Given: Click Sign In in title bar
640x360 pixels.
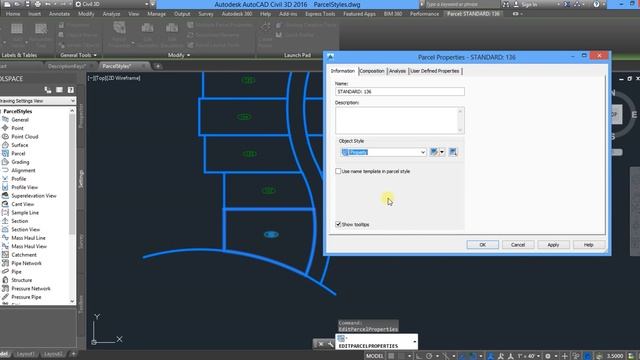Looking at the screenshot, I should click(x=529, y=4).
